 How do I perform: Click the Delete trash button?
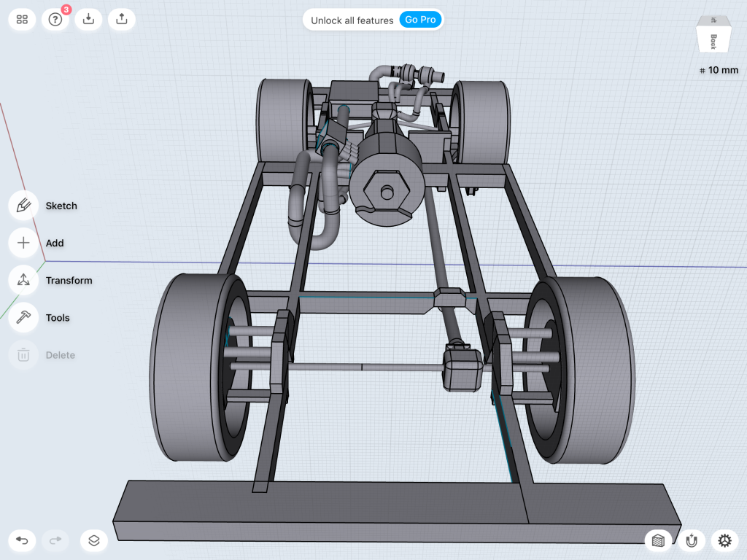23,355
